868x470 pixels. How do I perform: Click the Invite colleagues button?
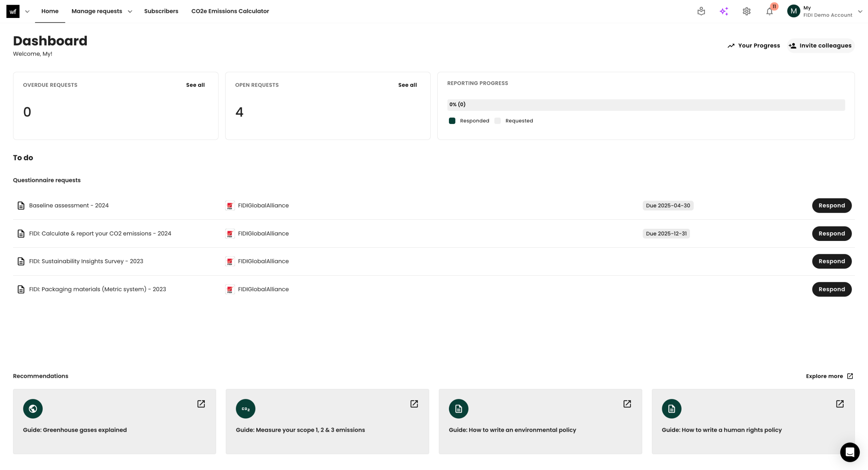[x=820, y=46]
